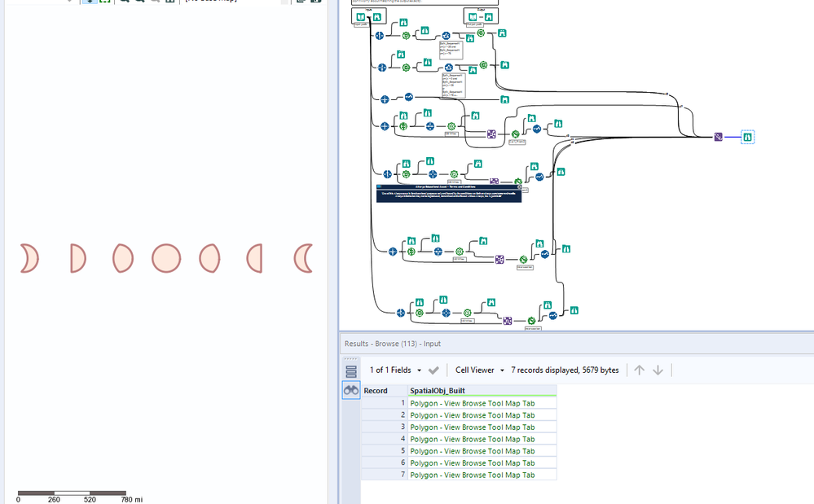Select the first blue tool of top branch
Screen dimensions: 814x504
379,36
